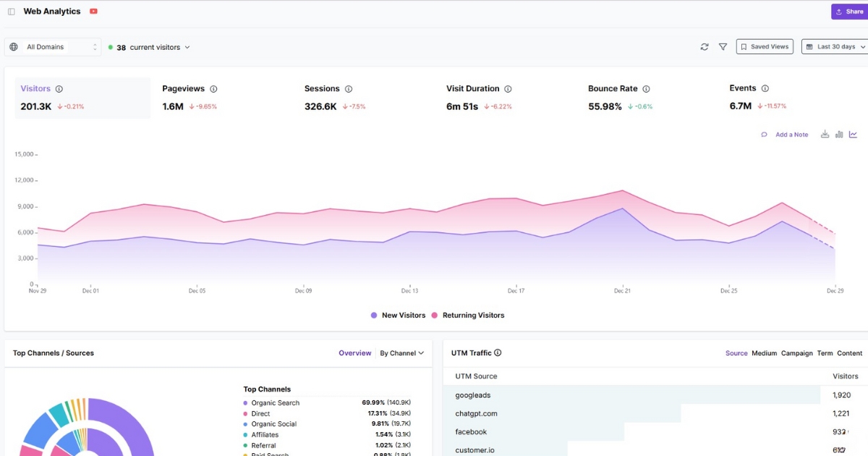Click the globe icon beside All Domains
This screenshot has width=868, height=456.
click(13, 46)
